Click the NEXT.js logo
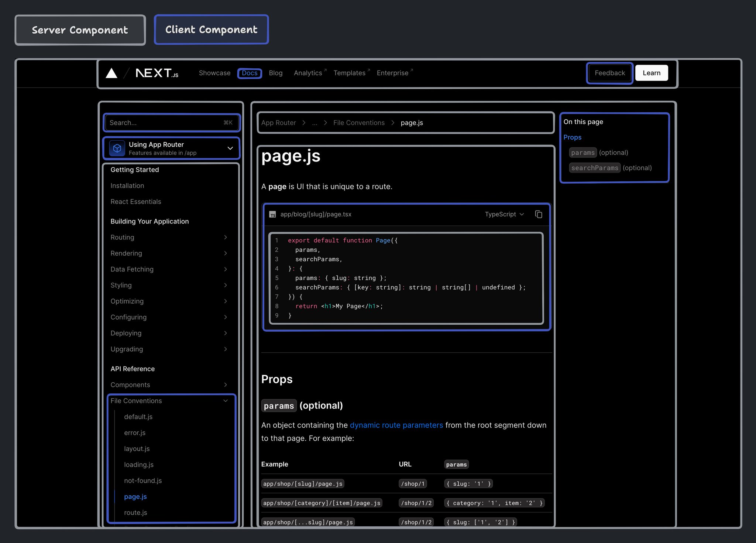The image size is (756, 543). pyautogui.click(x=157, y=73)
